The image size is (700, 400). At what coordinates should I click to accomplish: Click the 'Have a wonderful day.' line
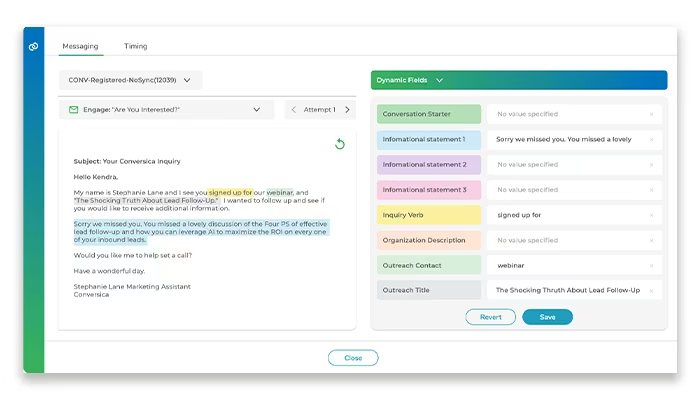pos(109,271)
